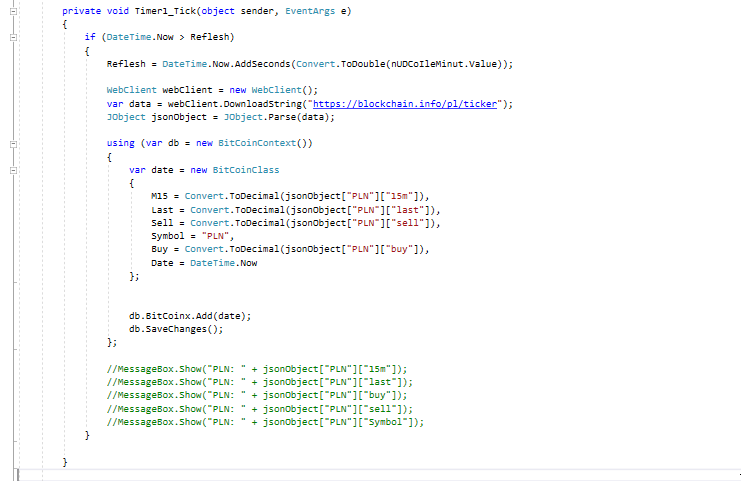Click the M15 property assignment
The height and width of the screenshot is (481, 741).
point(290,196)
